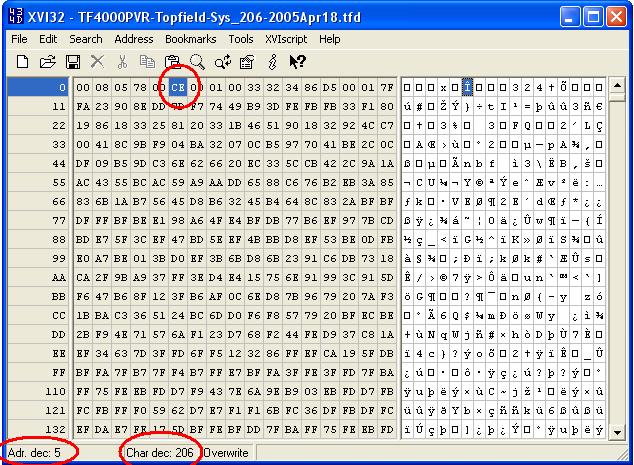634x465 pixels.
Task: Select hex byte 19 at start of row 22
Action: pos(83,126)
